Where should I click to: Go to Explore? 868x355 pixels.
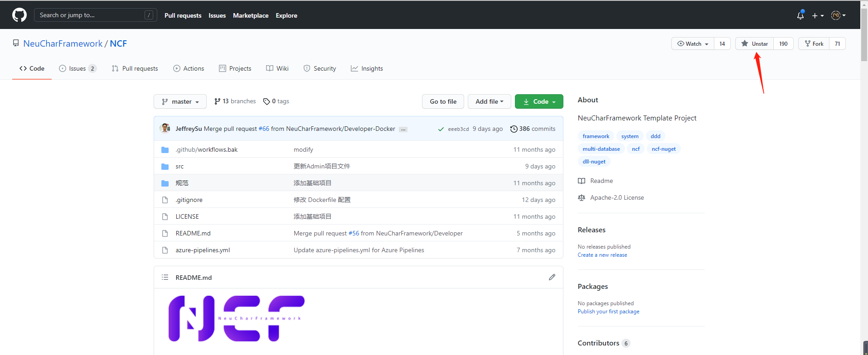pos(286,15)
